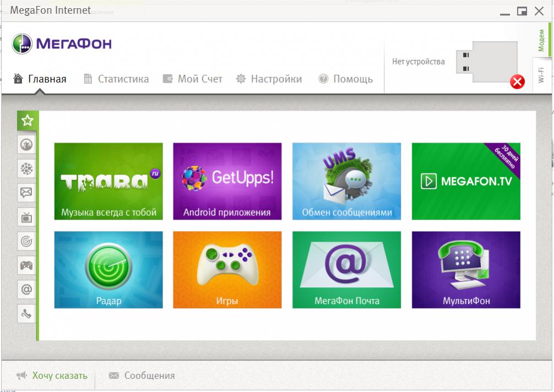Open Сообщения at the bottom
Screen dimensions: 554x392
coord(142,375)
